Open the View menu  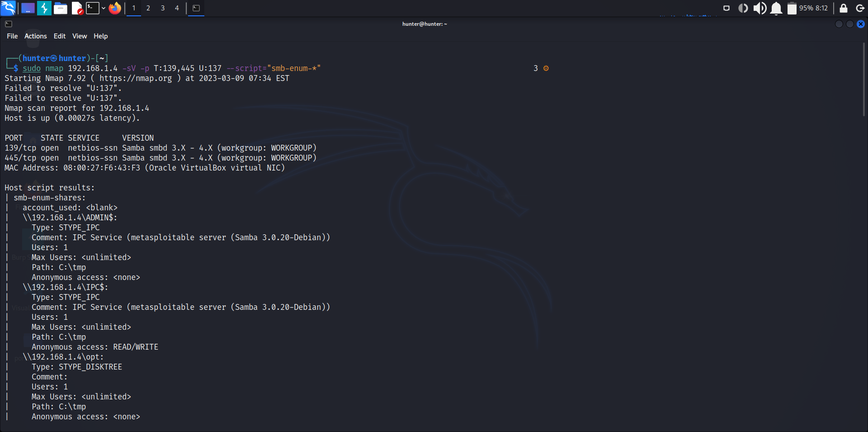tap(80, 36)
